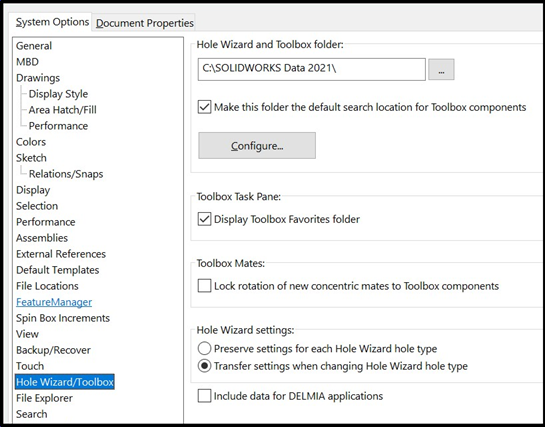
Task: Enable Lock rotation of new concentric mates
Action: click(x=204, y=286)
